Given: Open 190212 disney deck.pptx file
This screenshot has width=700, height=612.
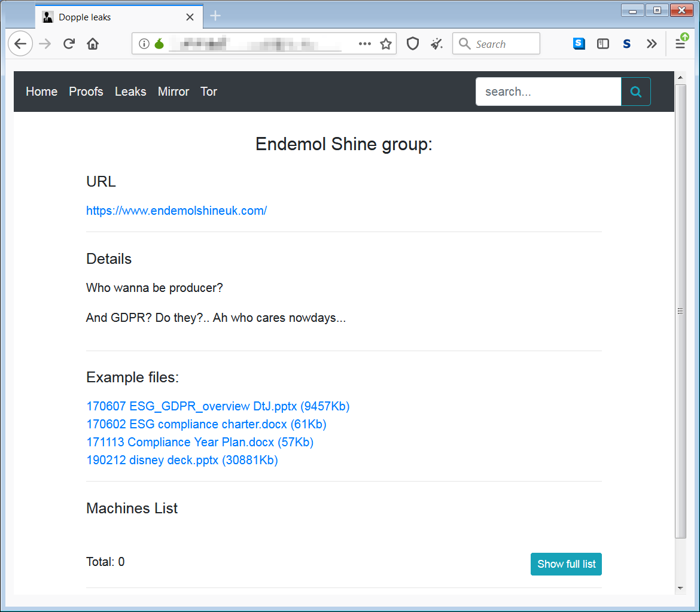Looking at the screenshot, I should pos(182,460).
